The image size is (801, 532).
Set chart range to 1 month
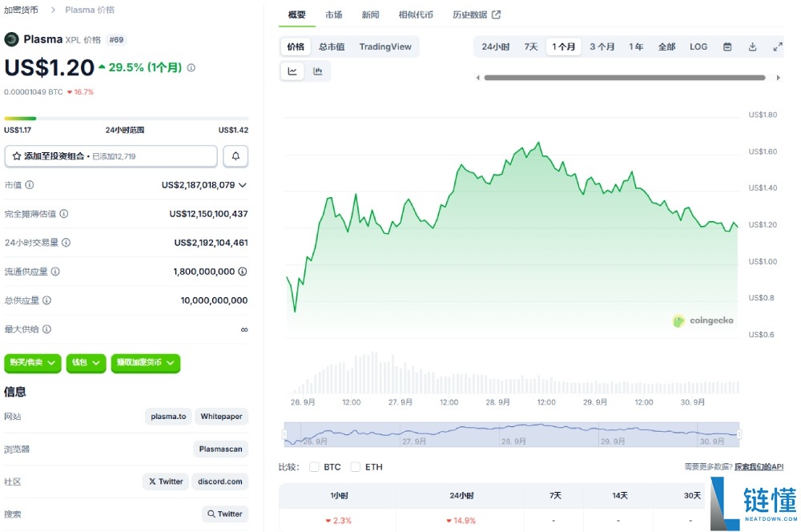point(563,46)
